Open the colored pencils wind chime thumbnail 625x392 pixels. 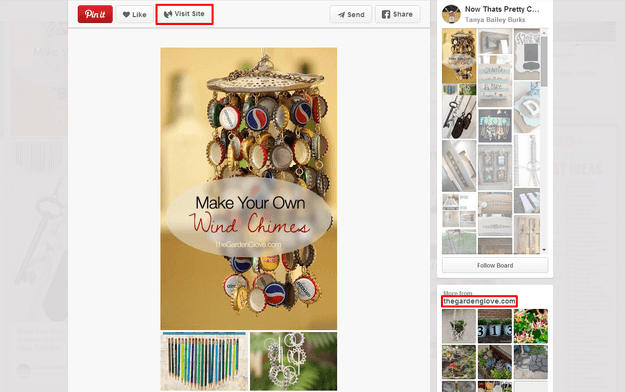[204, 361]
